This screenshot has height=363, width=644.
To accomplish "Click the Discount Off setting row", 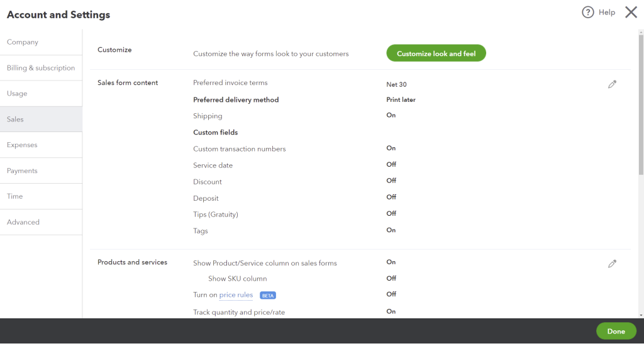I will point(208,182).
